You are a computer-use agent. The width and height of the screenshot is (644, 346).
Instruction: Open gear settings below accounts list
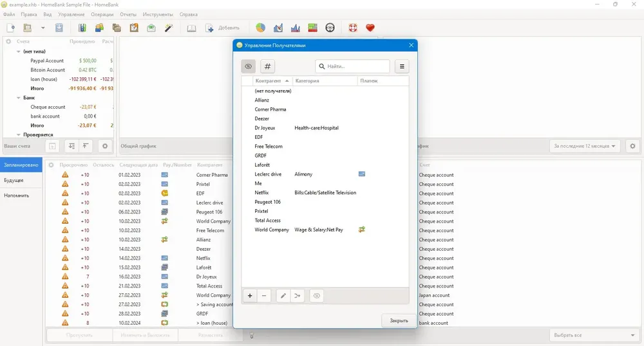[105, 146]
